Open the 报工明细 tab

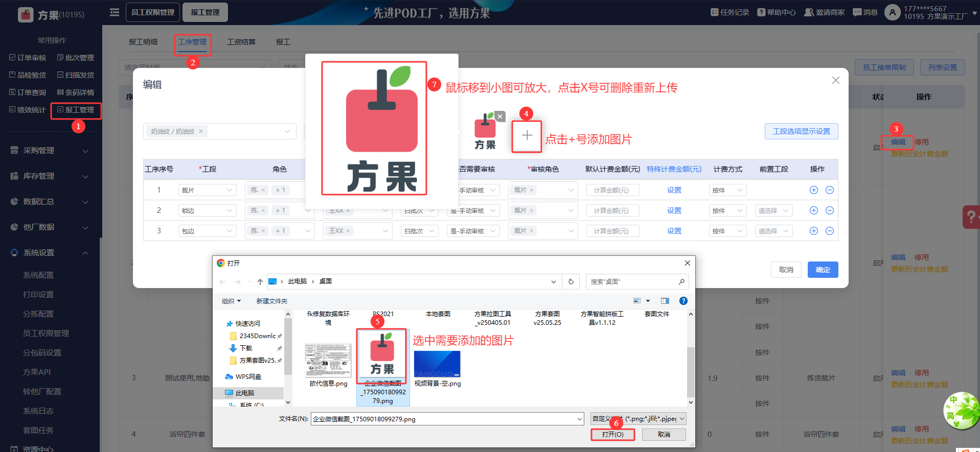pos(143,42)
